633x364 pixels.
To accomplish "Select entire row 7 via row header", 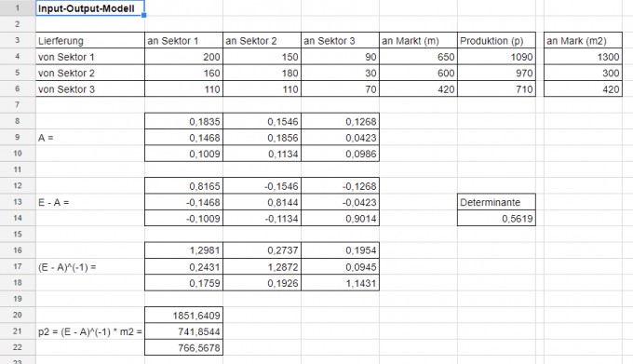I will click(18, 105).
